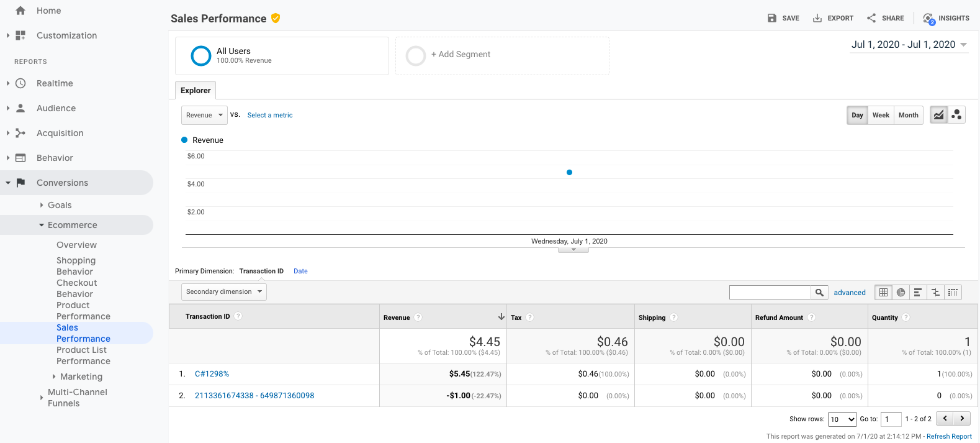The width and height of the screenshot is (980, 443).
Task: Click the Audience person icon
Action: 20,108
